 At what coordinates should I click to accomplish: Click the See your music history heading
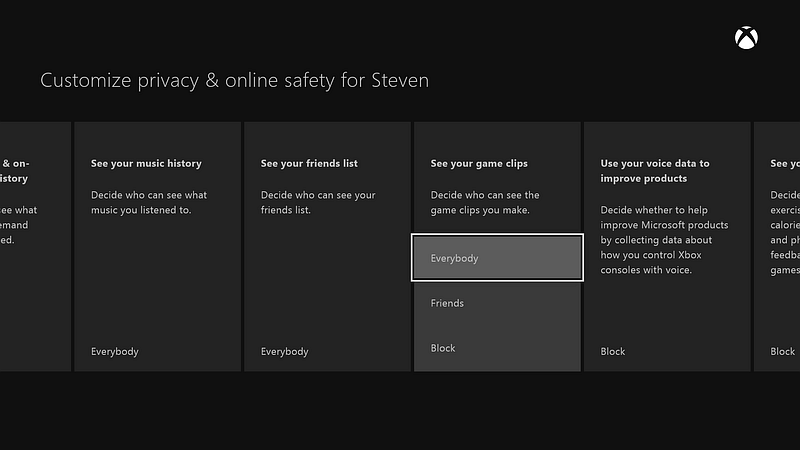coord(146,163)
